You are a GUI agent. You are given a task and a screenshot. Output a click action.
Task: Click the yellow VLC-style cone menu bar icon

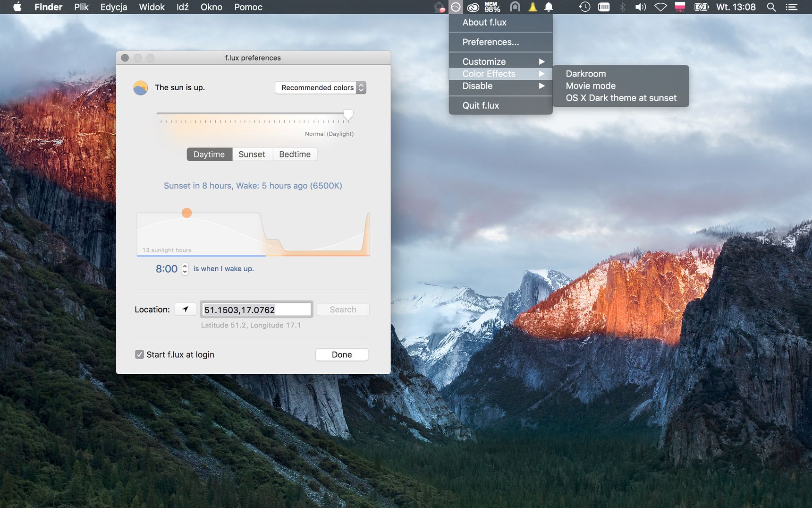(x=533, y=7)
